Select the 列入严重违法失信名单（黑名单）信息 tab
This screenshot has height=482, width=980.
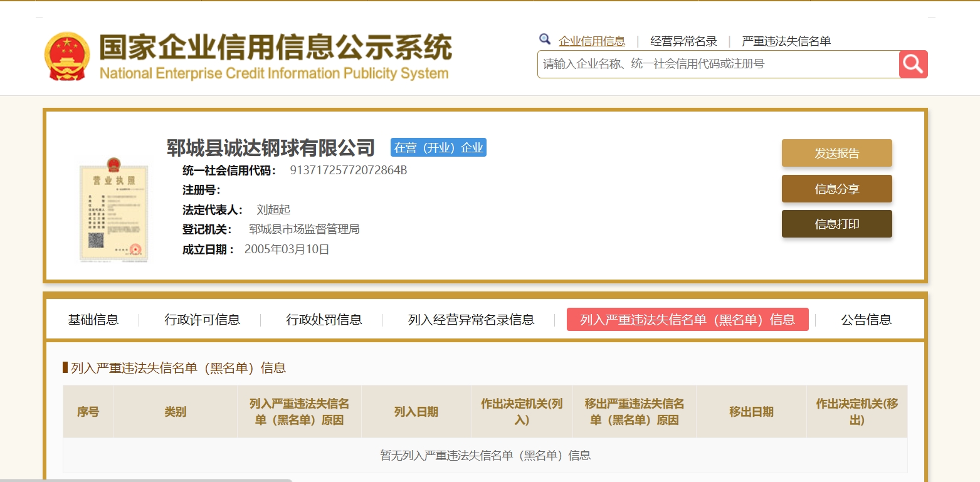687,320
